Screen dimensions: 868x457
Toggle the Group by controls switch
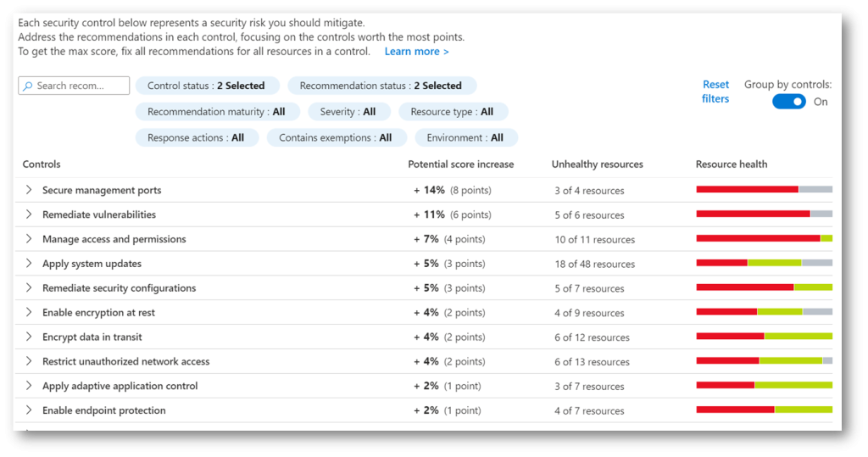pos(789,102)
